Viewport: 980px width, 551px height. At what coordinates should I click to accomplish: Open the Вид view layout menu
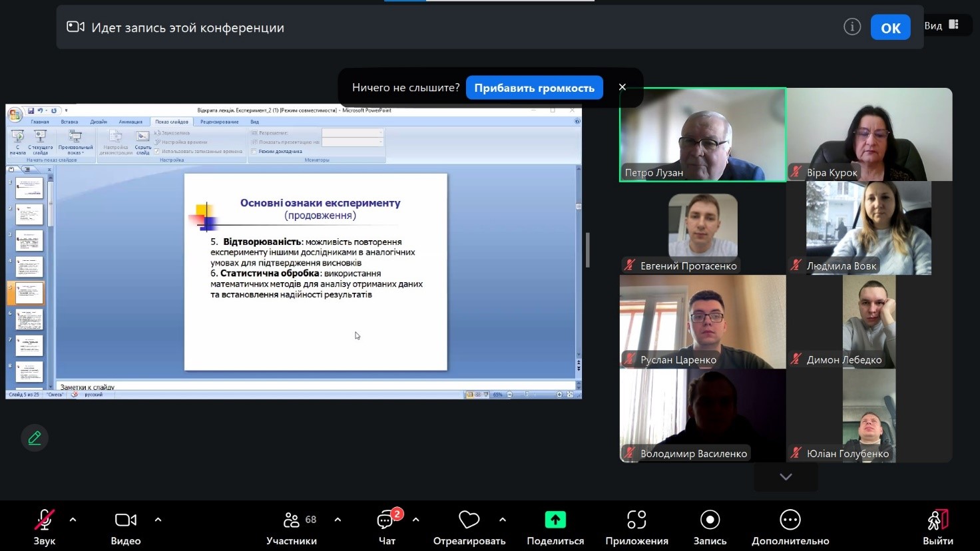coord(941,25)
